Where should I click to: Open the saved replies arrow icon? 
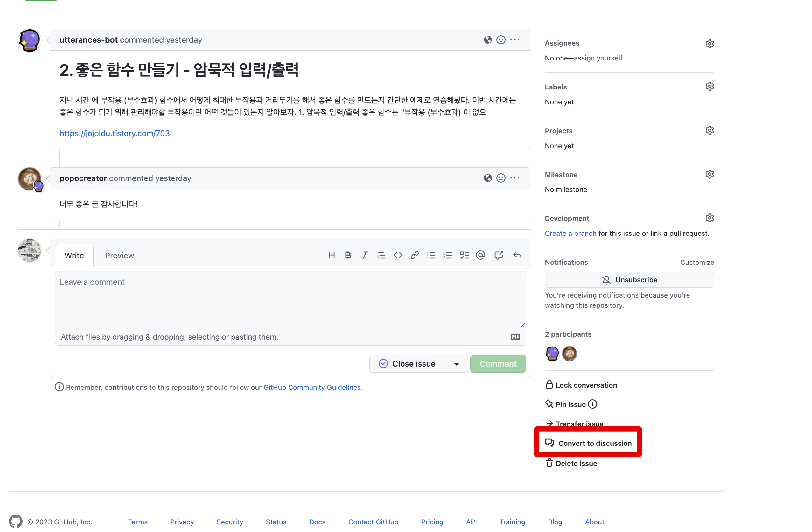[x=517, y=255]
